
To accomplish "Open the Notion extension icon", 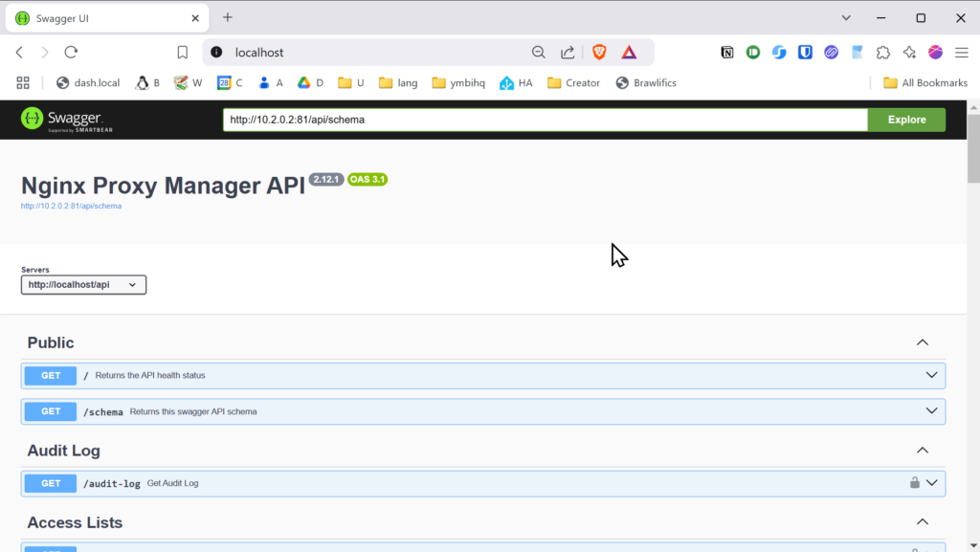I will point(727,53).
